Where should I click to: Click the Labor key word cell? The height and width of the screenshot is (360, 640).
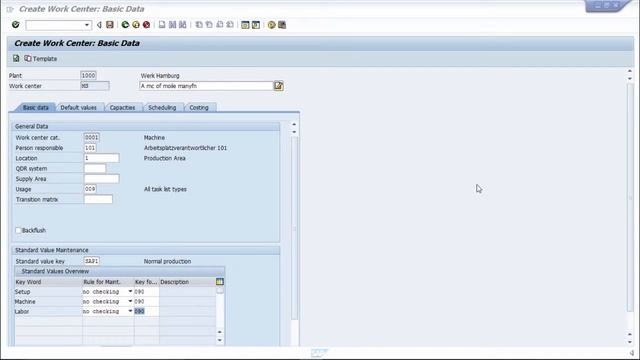(x=48, y=311)
